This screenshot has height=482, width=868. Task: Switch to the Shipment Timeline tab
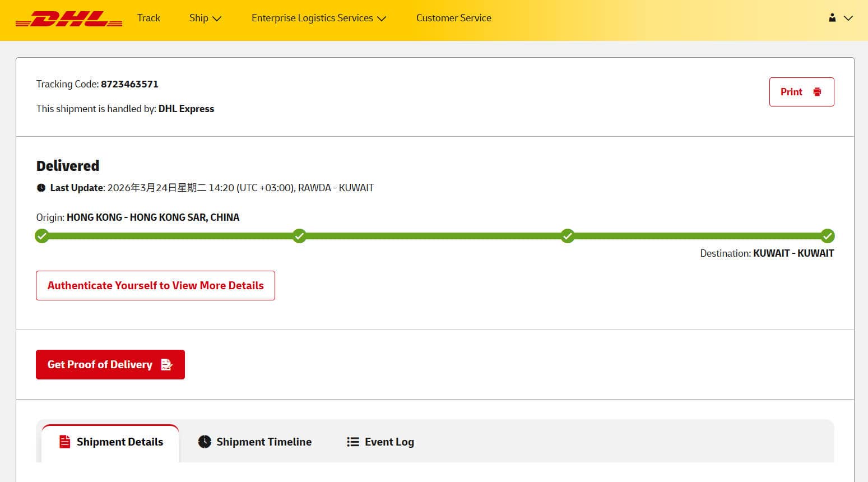click(x=263, y=442)
